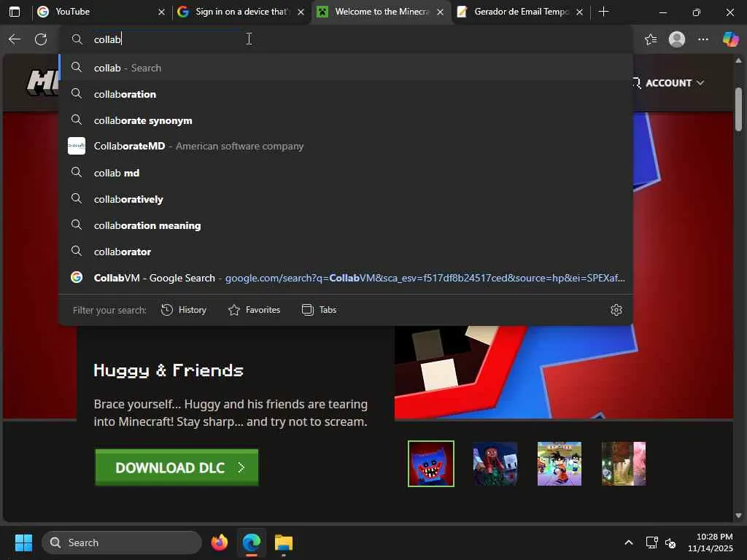
Task: Open CollabVM Google Search history suggestion
Action: (x=346, y=278)
